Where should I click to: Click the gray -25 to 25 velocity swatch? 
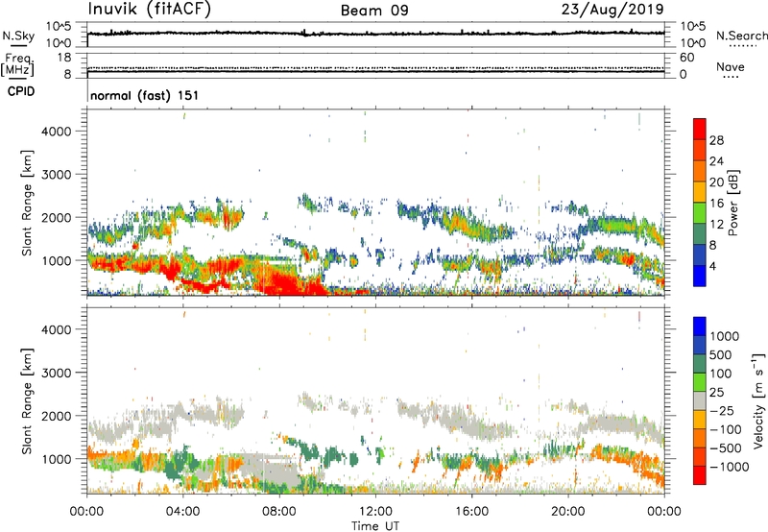pos(700,400)
